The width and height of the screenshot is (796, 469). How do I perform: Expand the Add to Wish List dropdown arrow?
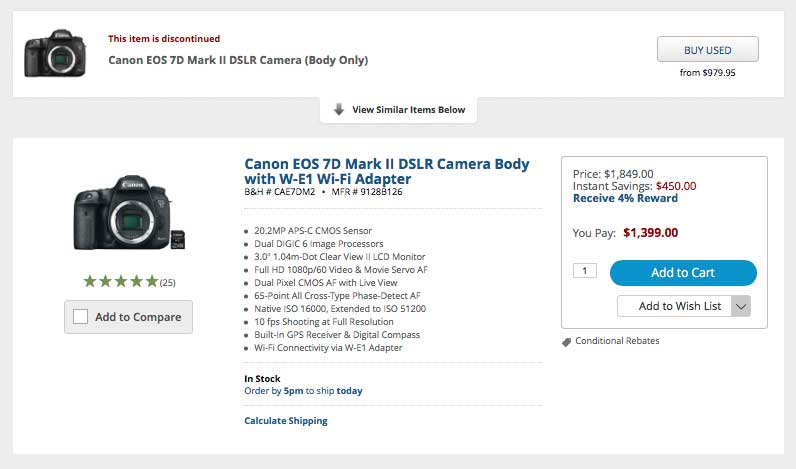click(x=741, y=306)
